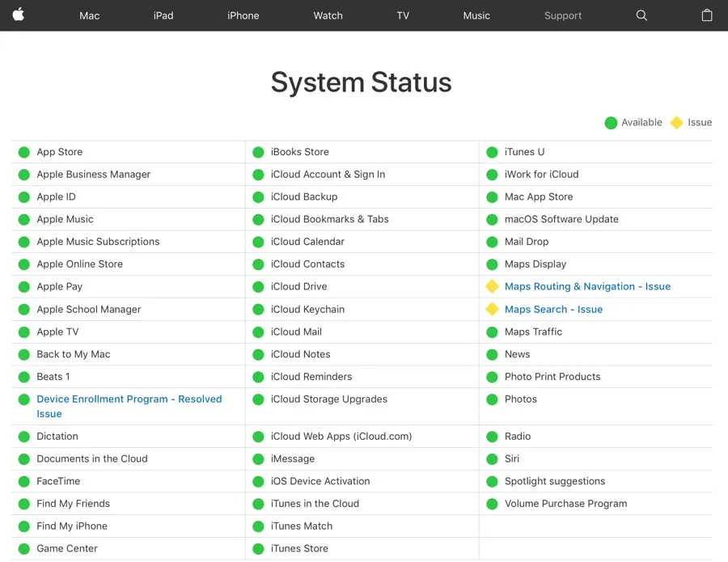This screenshot has width=728, height=562.
Task: Select iPhone in the navigation bar
Action: (x=243, y=15)
